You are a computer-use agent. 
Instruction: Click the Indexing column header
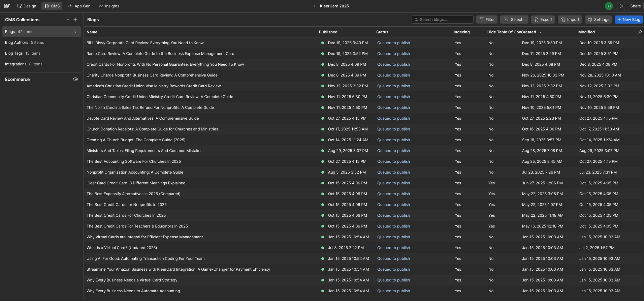[x=461, y=32]
